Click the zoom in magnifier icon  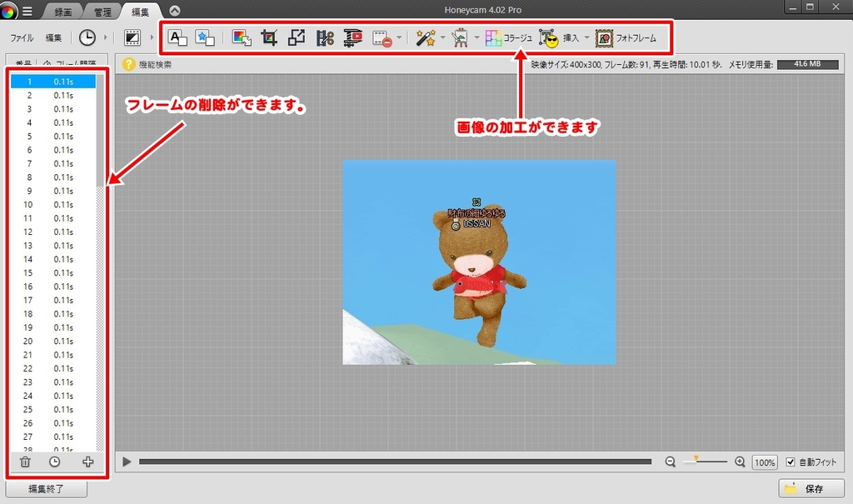(x=740, y=462)
